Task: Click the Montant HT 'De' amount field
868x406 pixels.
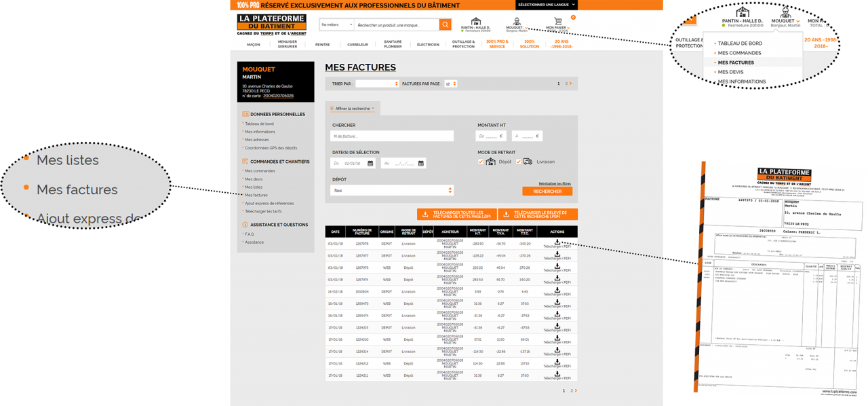Action: coord(491,136)
